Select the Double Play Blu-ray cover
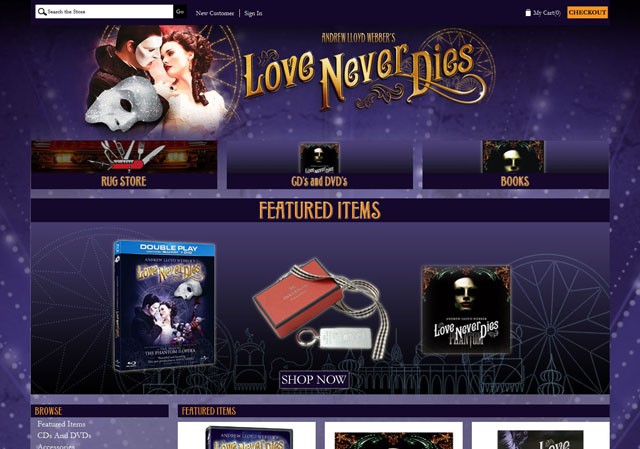 tap(164, 305)
